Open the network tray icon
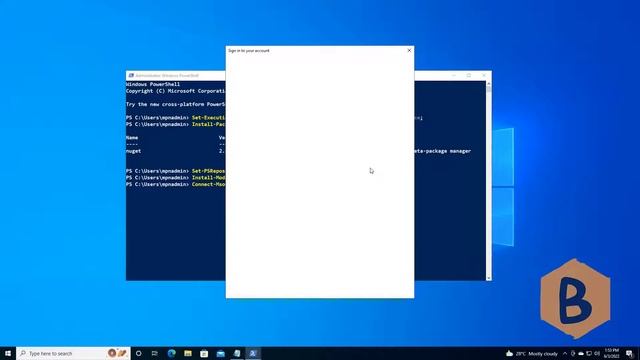Image resolution: width=640 pixels, height=360 pixels. pos(589,353)
